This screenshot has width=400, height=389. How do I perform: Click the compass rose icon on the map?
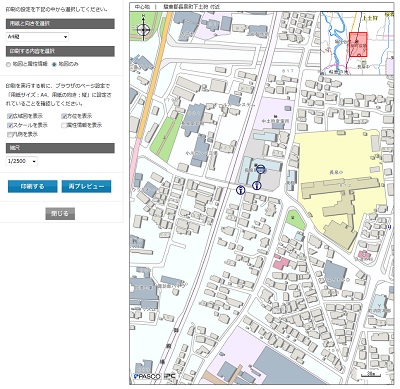(x=143, y=29)
